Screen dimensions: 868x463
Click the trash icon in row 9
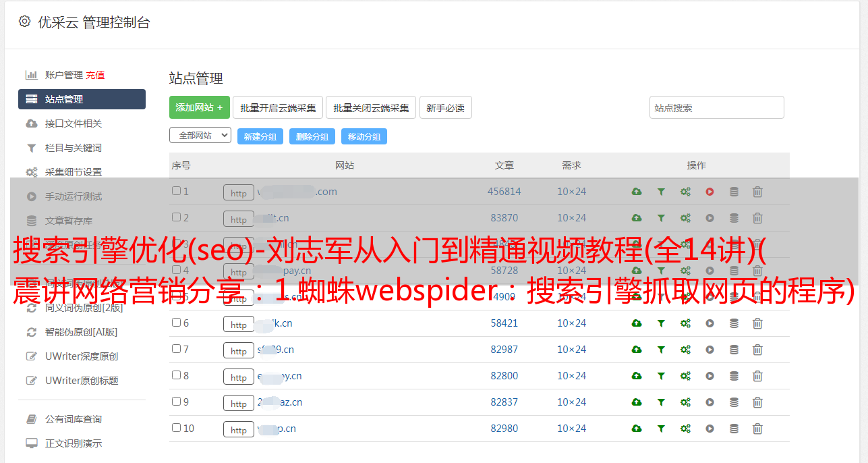coord(757,402)
